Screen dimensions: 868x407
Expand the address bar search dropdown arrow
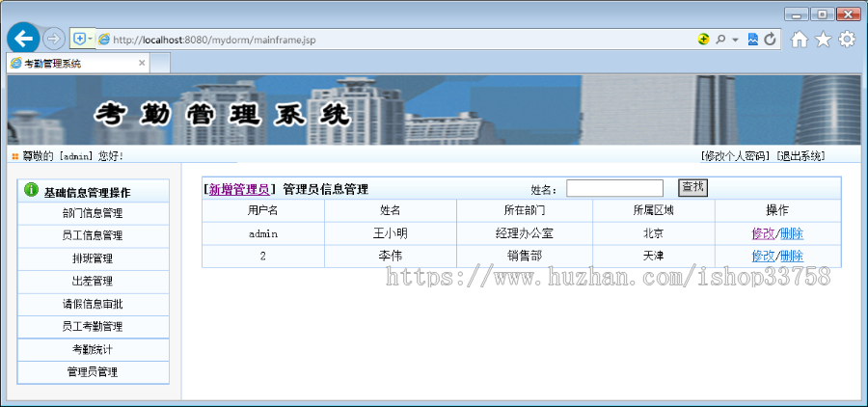click(x=735, y=40)
